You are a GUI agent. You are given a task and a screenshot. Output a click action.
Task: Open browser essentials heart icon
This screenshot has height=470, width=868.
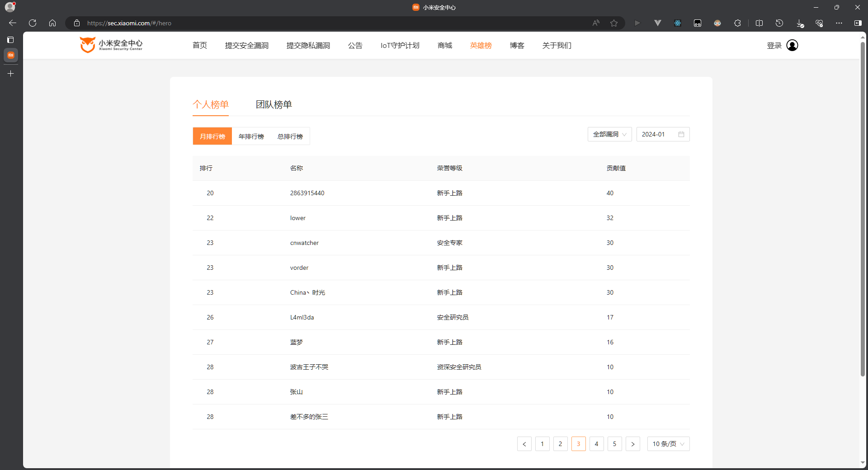tap(819, 23)
